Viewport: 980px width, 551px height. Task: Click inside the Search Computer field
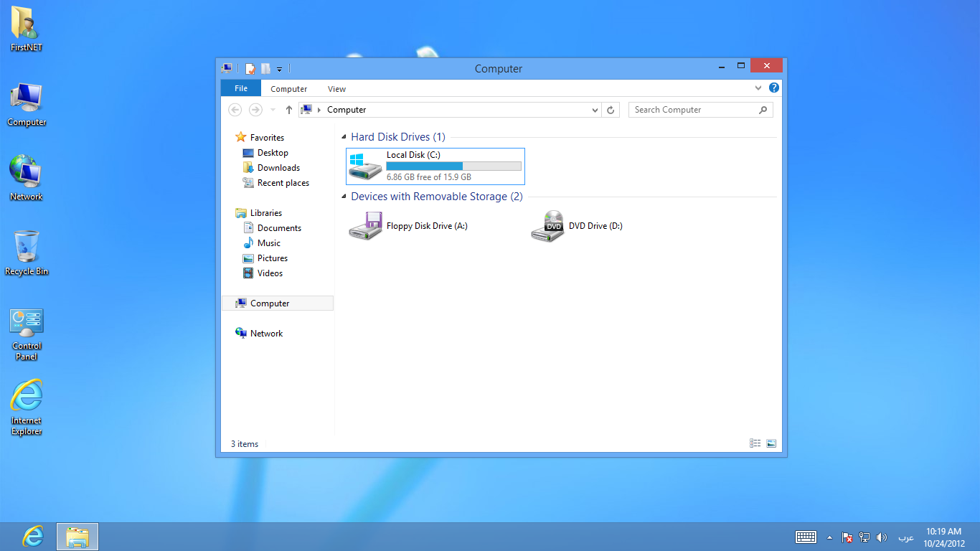(689, 109)
